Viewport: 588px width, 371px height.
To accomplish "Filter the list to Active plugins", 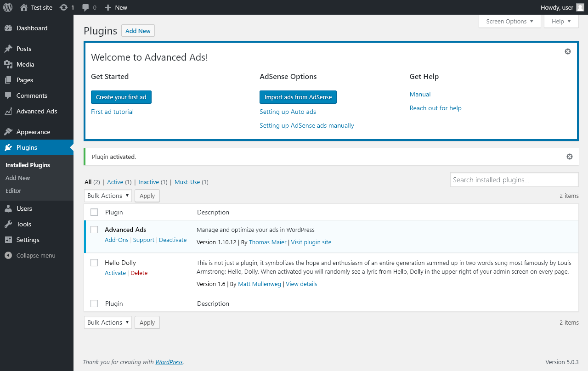I will (x=115, y=182).
